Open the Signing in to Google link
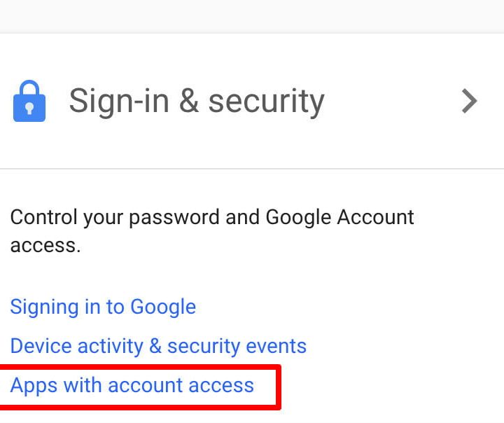 pyautogui.click(x=103, y=307)
